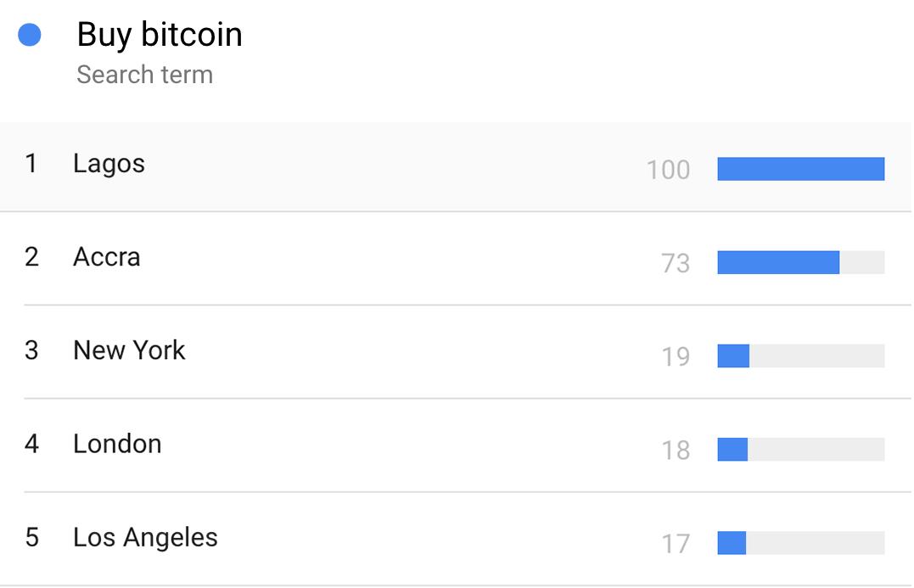The width and height of the screenshot is (914, 588).
Task: Click the blue dot beside Buy bitcoin
Action: [x=30, y=35]
